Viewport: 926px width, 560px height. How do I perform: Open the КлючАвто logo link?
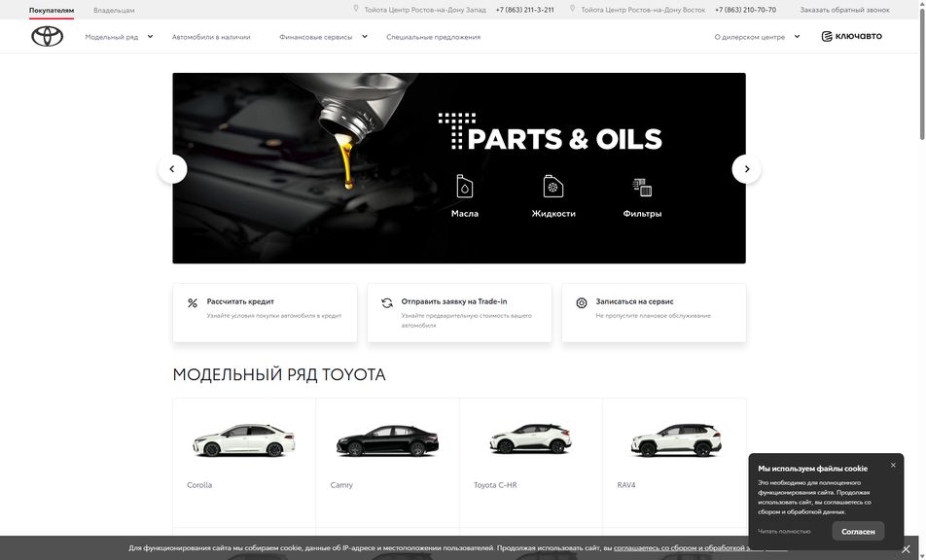[852, 36]
